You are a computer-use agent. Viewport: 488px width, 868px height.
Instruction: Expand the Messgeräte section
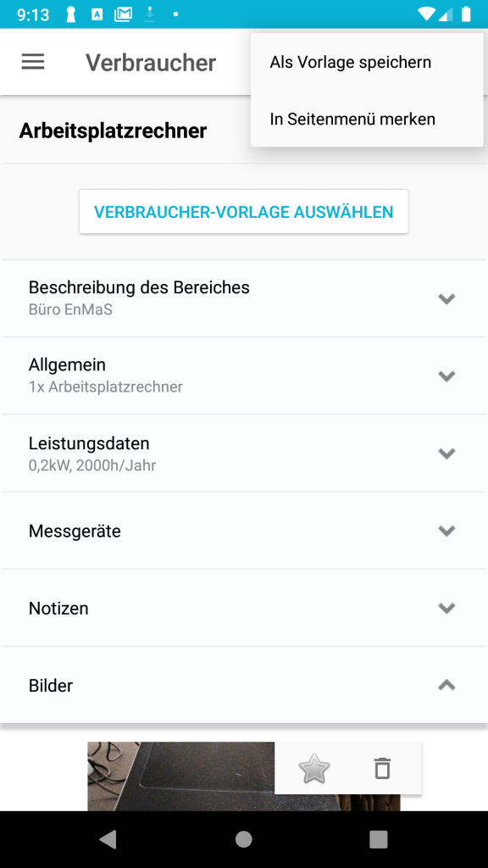click(244, 531)
